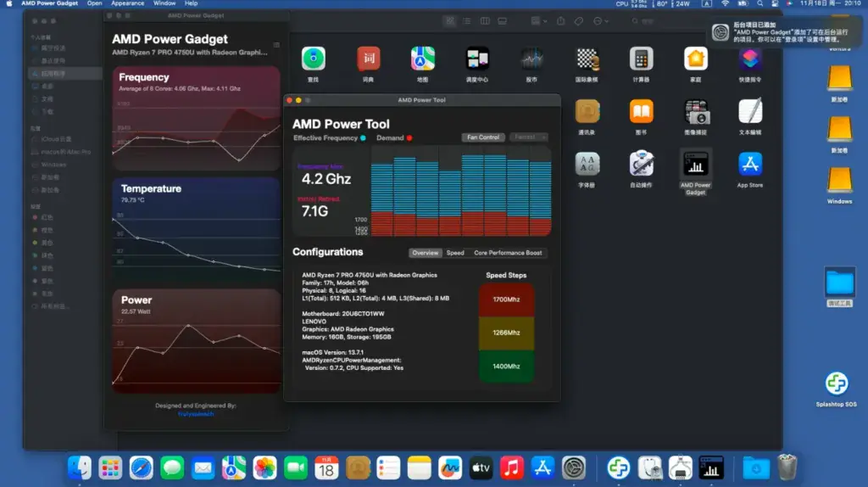Click the background item notification banner
868x487 pixels.
tap(787, 32)
